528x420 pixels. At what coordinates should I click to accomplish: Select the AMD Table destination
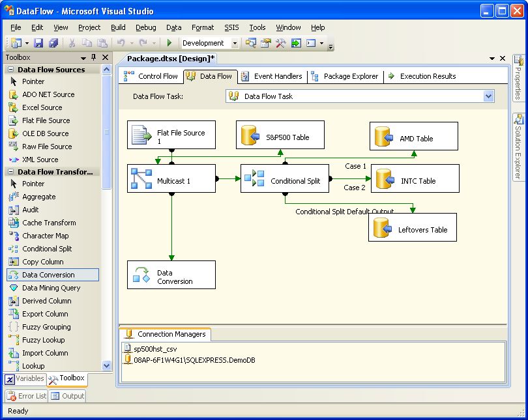point(414,136)
